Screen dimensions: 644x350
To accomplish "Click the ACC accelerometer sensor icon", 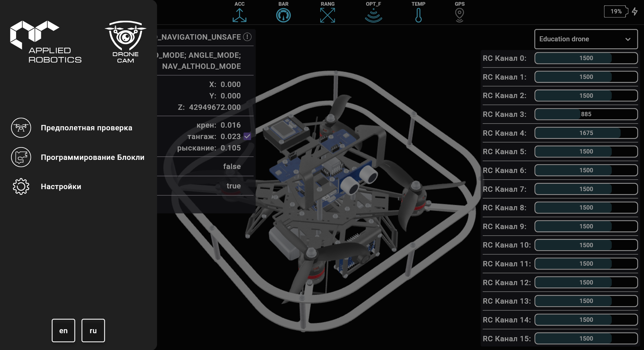I will (x=239, y=15).
